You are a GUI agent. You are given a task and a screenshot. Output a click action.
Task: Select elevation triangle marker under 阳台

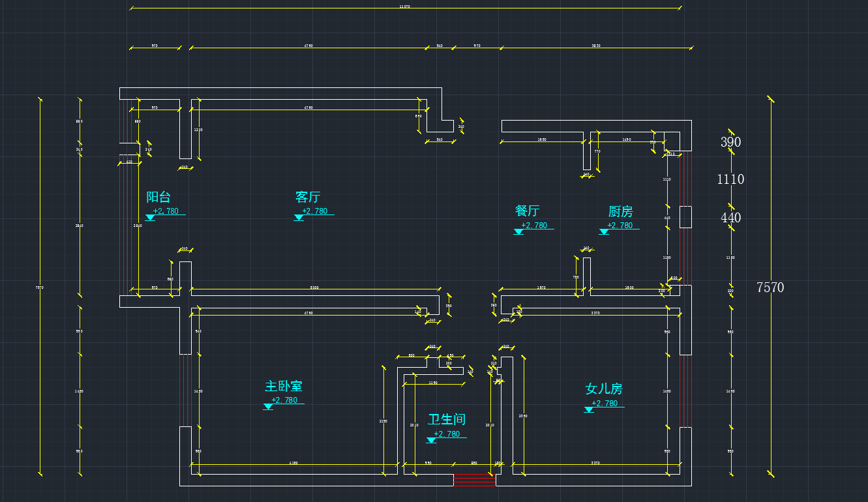[150, 218]
